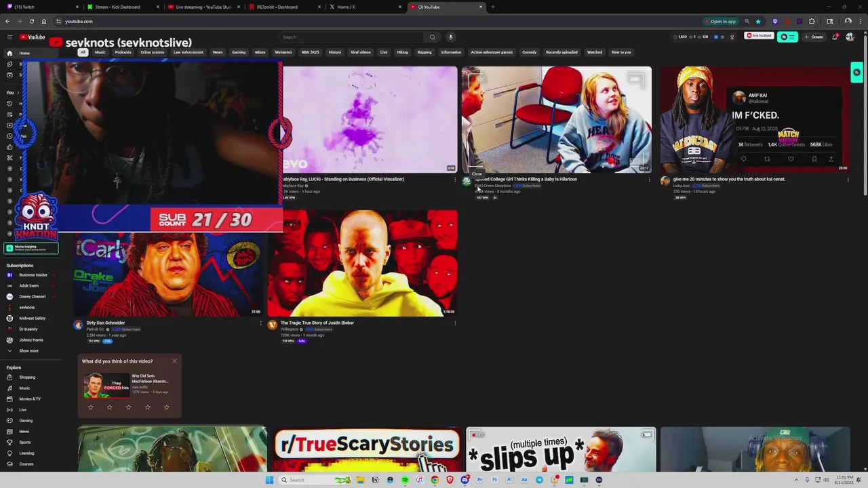The width and height of the screenshot is (868, 488).
Task: Open options for Justin Bieber video
Action: [x=455, y=323]
